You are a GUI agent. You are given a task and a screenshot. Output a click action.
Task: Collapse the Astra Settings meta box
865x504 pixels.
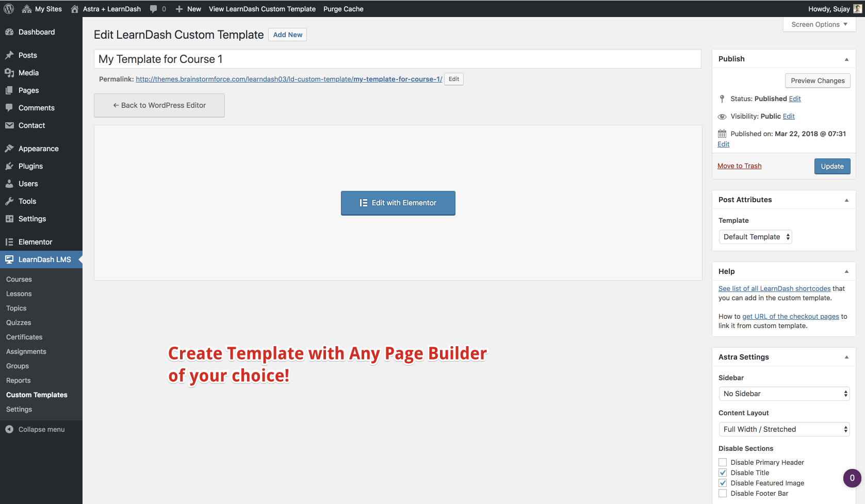click(x=846, y=357)
